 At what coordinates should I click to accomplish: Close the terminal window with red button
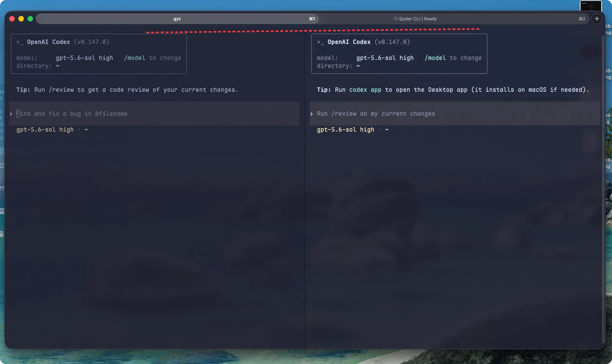(12, 19)
